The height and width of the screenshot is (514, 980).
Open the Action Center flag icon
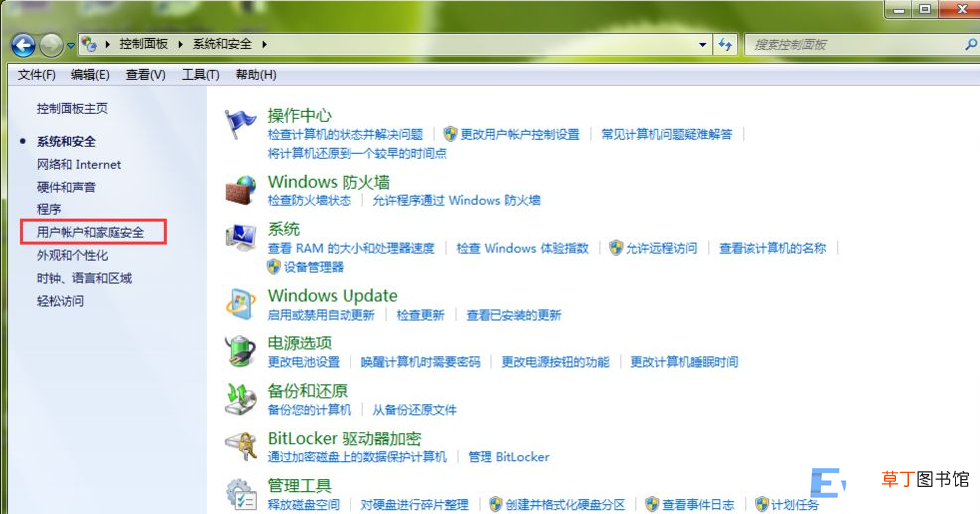pos(240,123)
